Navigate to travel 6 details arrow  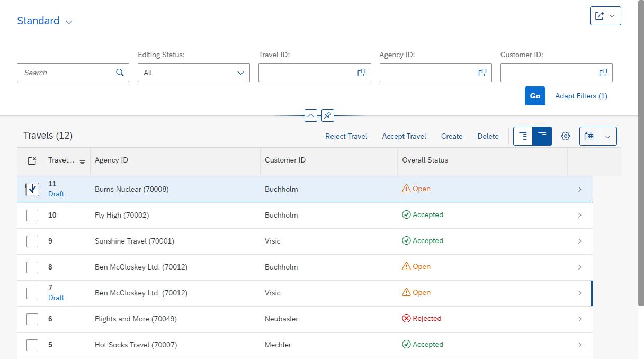(x=580, y=319)
